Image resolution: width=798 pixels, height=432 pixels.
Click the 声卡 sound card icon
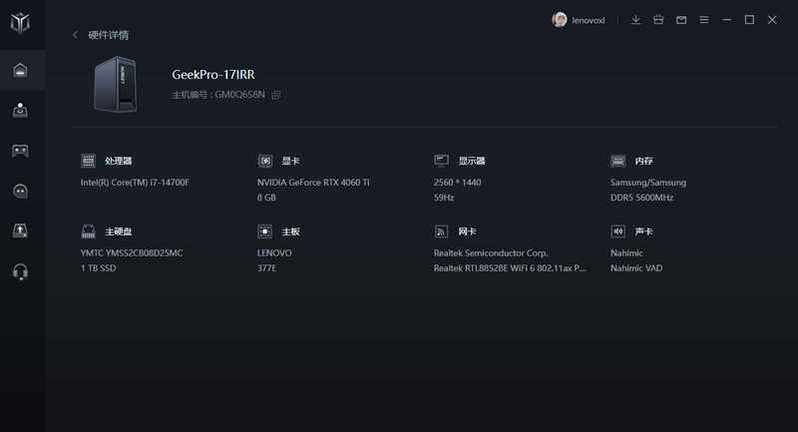click(x=618, y=232)
